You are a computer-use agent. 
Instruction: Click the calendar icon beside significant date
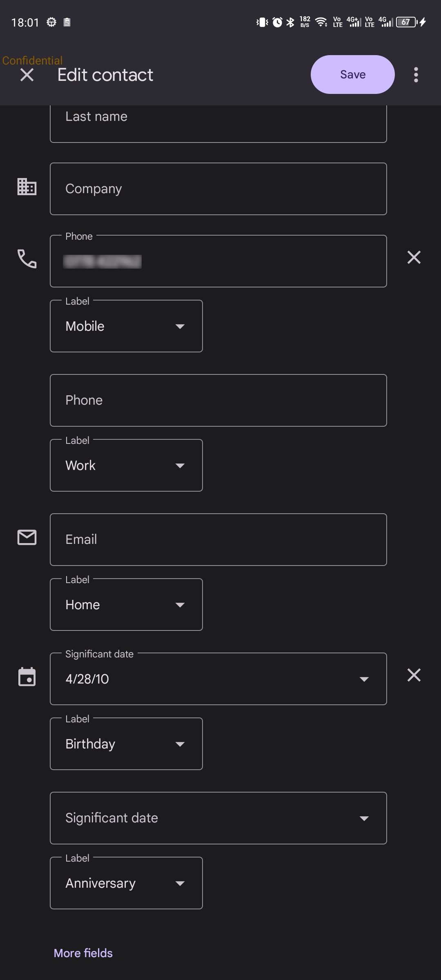pos(27,677)
